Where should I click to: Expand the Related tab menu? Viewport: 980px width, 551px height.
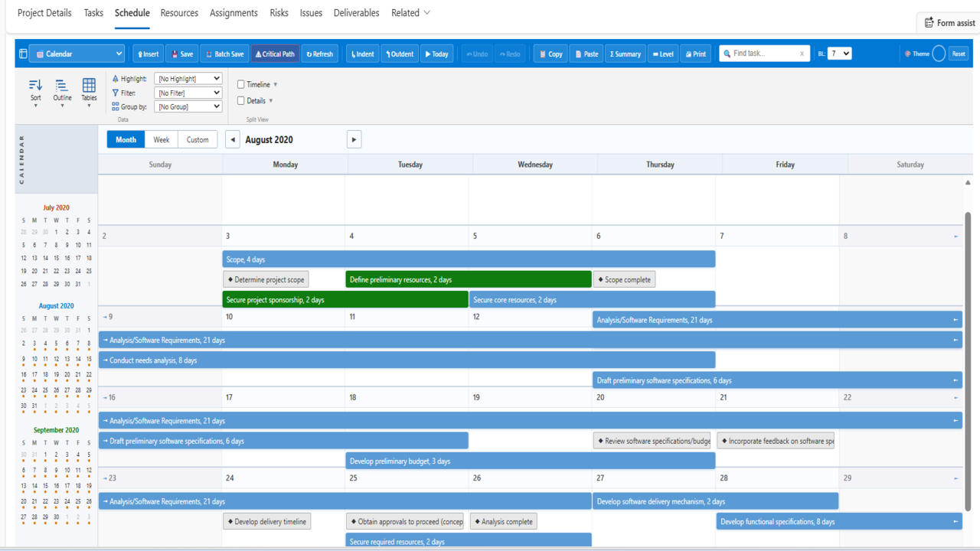pyautogui.click(x=411, y=13)
